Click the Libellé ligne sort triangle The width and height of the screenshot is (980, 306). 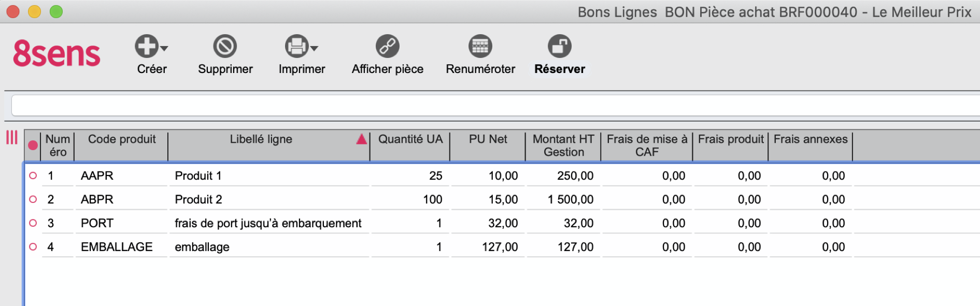pyautogui.click(x=362, y=139)
